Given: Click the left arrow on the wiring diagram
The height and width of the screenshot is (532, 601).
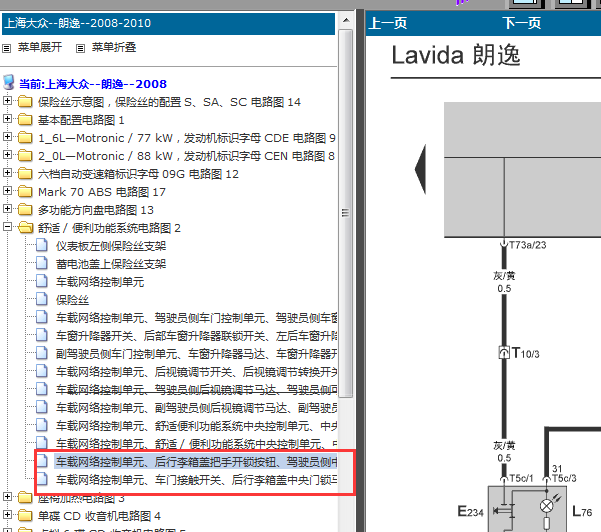Looking at the screenshot, I should 421,169.
